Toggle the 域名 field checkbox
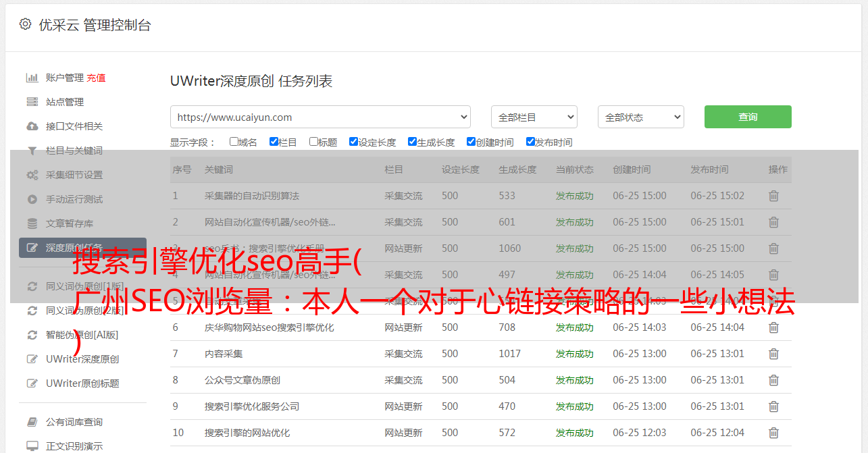The width and height of the screenshot is (868, 453). [x=234, y=142]
